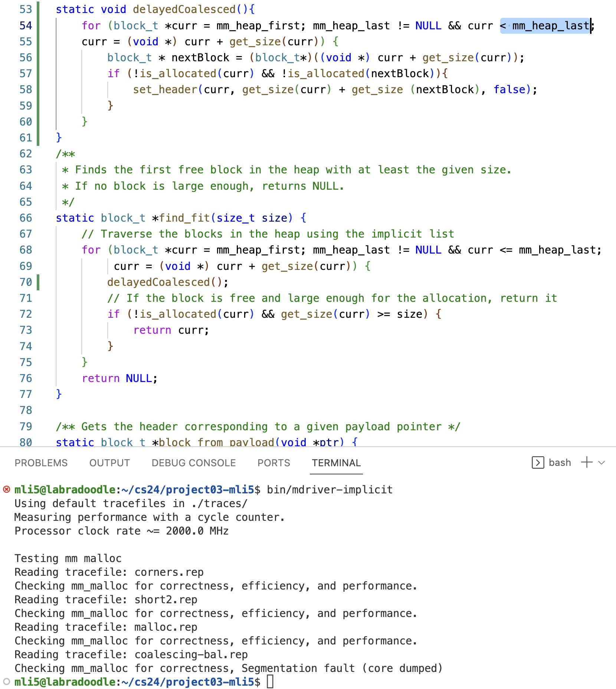This screenshot has width=616, height=689.
Task: Click the red failed-command decoration in terminal
Action: (7, 490)
